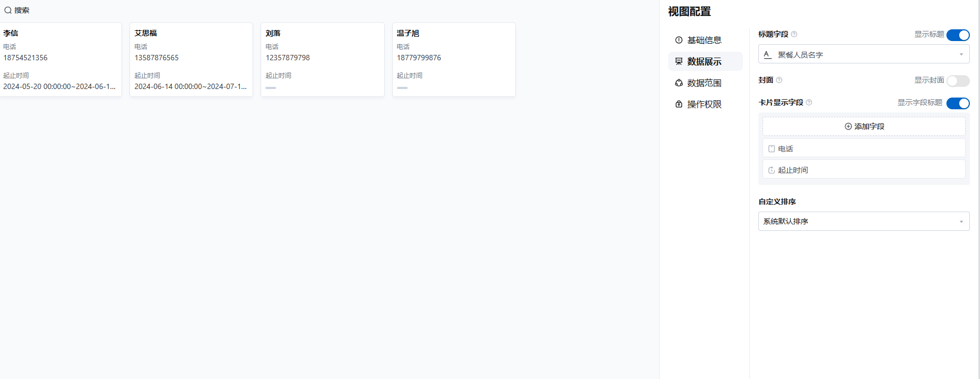Click the text type icon in title field
This screenshot has height=379, width=980.
(767, 54)
